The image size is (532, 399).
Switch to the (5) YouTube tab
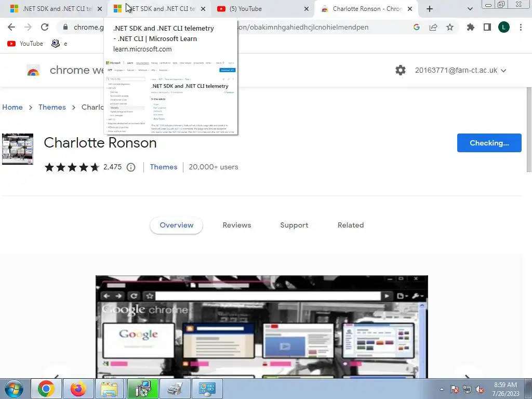[x=261, y=9]
